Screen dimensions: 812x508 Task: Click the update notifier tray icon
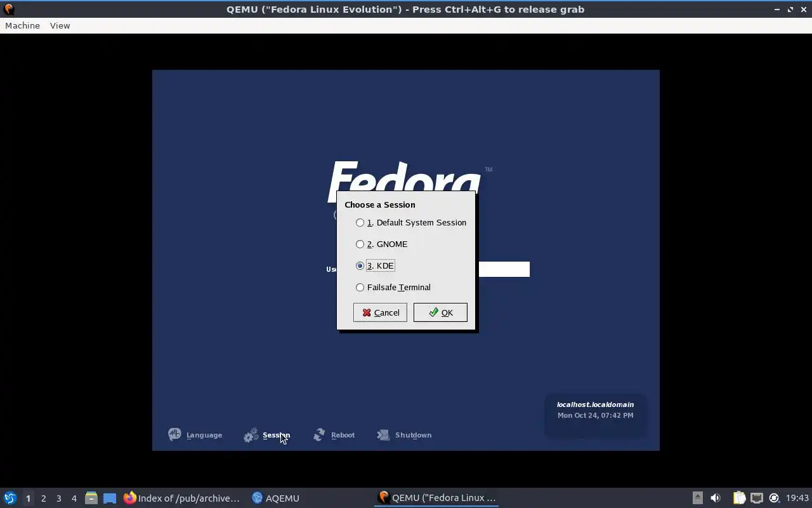point(774,498)
